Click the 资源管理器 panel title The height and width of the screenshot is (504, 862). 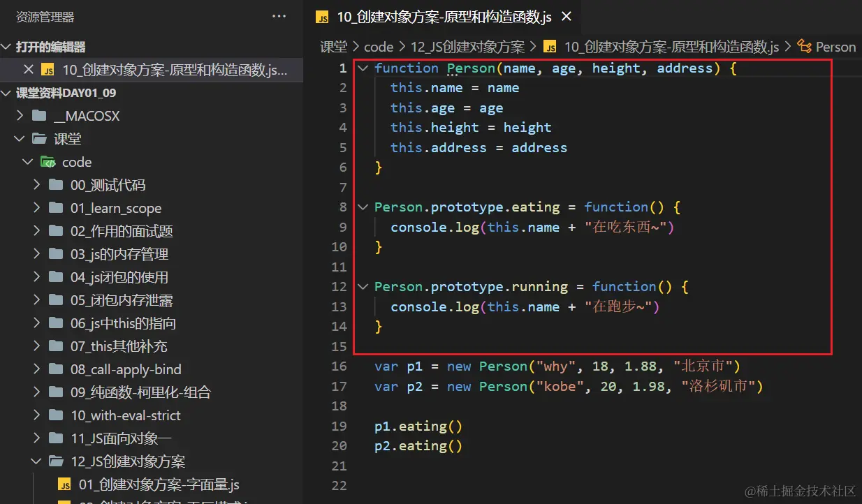pyautogui.click(x=45, y=17)
